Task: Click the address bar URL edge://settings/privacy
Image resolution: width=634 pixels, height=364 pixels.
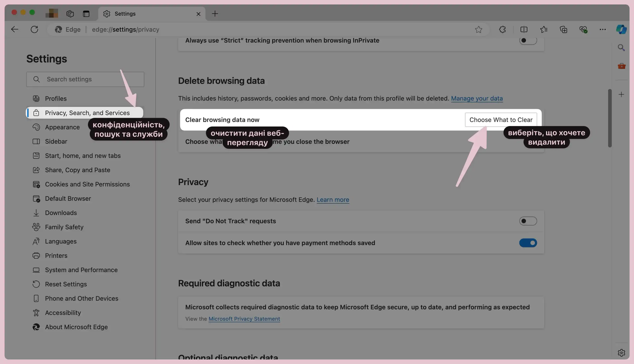Action: [x=126, y=29]
